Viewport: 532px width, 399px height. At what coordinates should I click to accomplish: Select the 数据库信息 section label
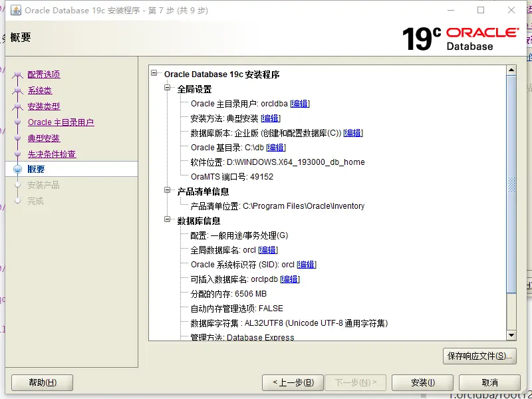(x=199, y=221)
